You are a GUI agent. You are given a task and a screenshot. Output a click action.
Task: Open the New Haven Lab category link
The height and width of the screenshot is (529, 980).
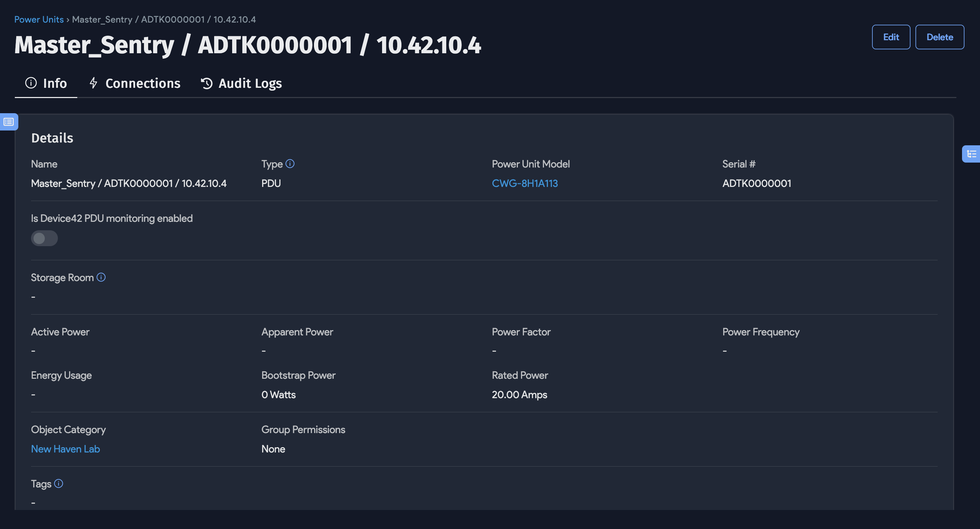click(x=65, y=449)
